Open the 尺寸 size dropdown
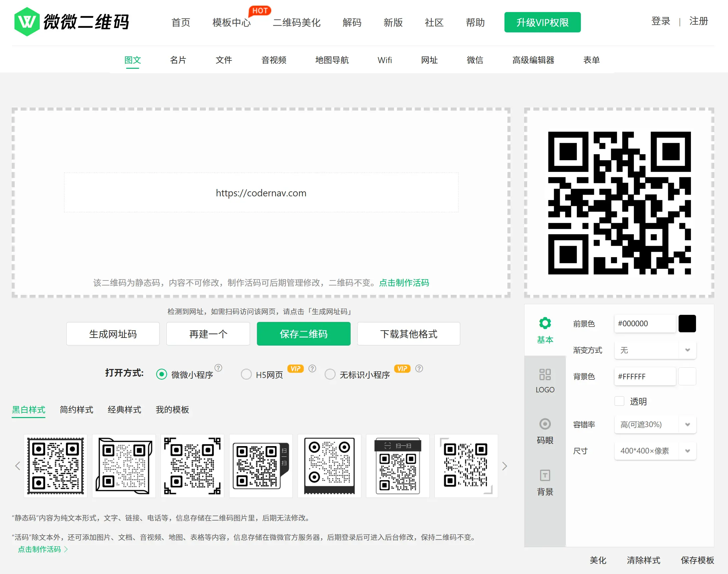Viewport: 728px width, 574px height. (x=655, y=451)
